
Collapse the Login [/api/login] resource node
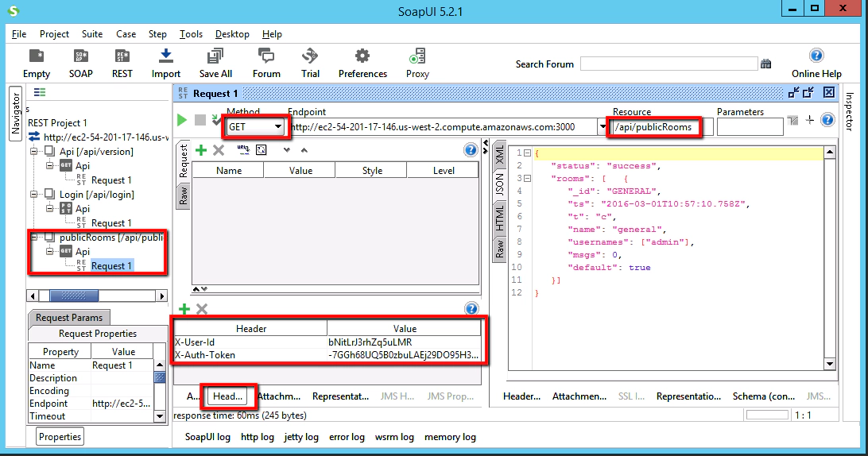[x=34, y=195]
